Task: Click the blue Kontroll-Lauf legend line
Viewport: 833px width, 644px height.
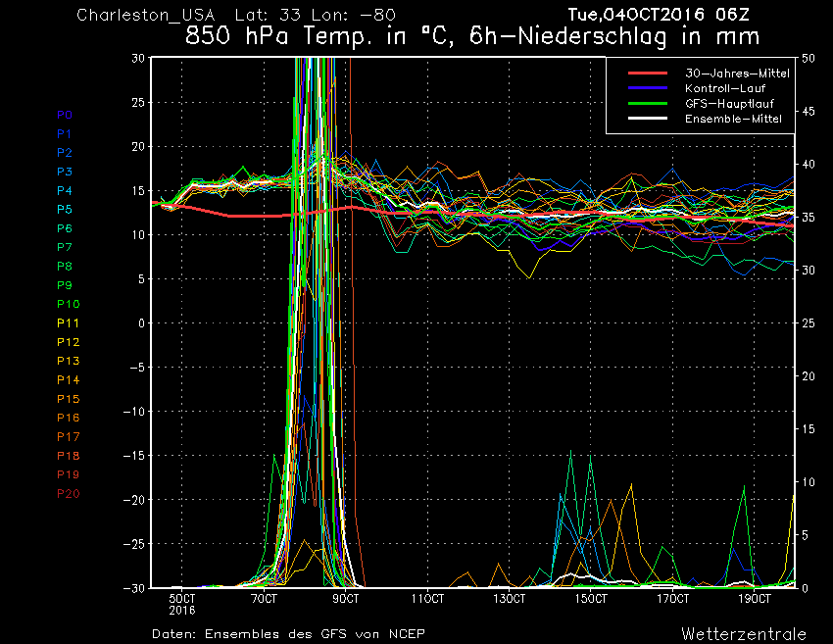Action: pos(648,87)
